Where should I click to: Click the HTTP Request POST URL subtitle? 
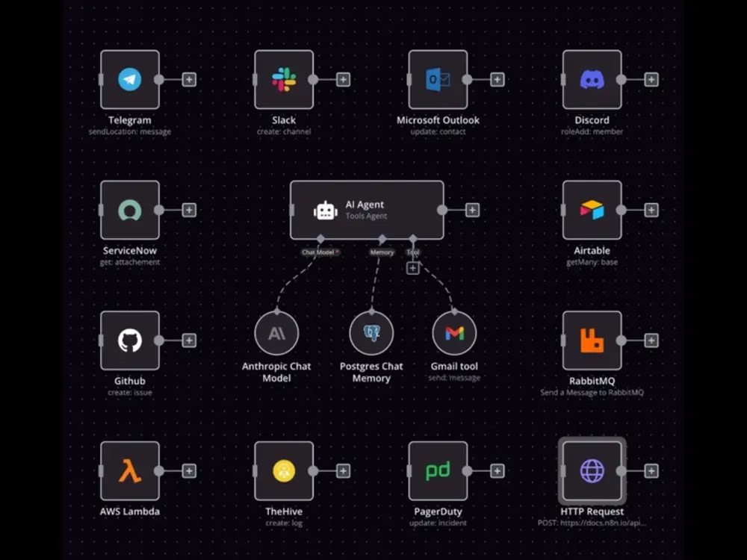[592, 523]
